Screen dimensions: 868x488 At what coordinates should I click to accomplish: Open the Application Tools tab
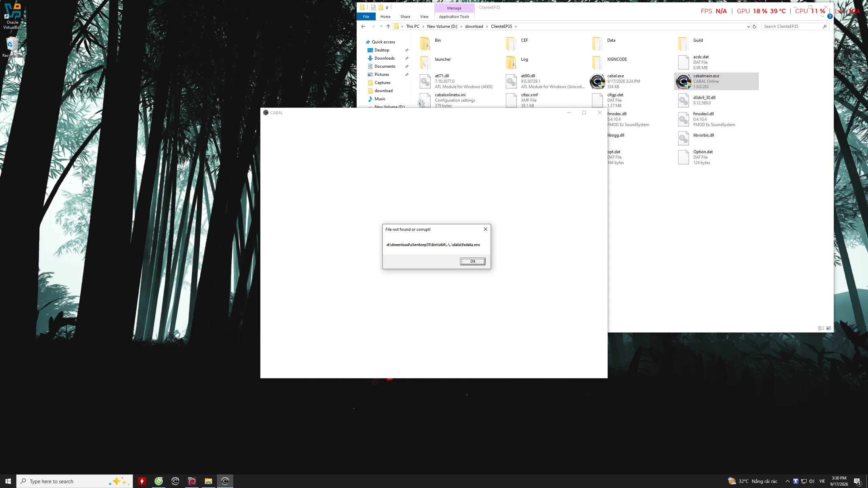(454, 17)
